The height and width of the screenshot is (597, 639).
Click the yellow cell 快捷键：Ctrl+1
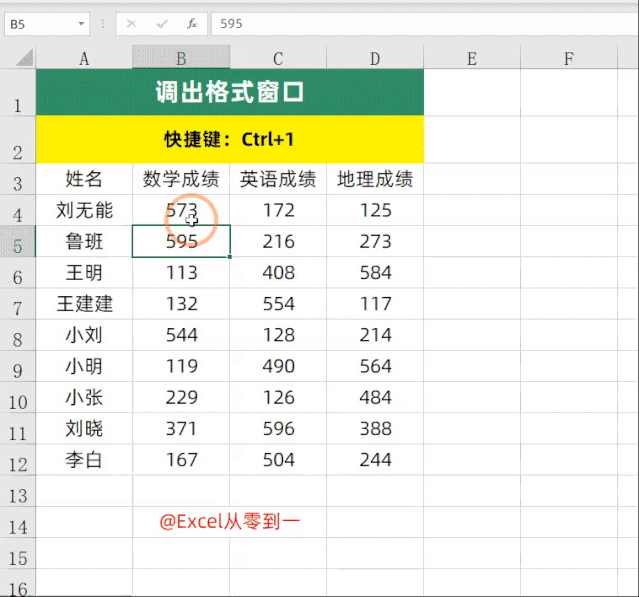[x=230, y=140]
